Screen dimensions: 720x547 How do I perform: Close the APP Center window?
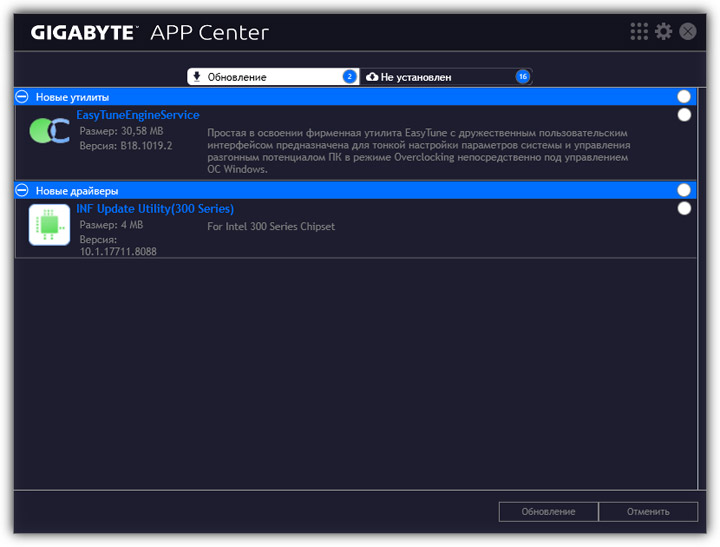click(687, 32)
